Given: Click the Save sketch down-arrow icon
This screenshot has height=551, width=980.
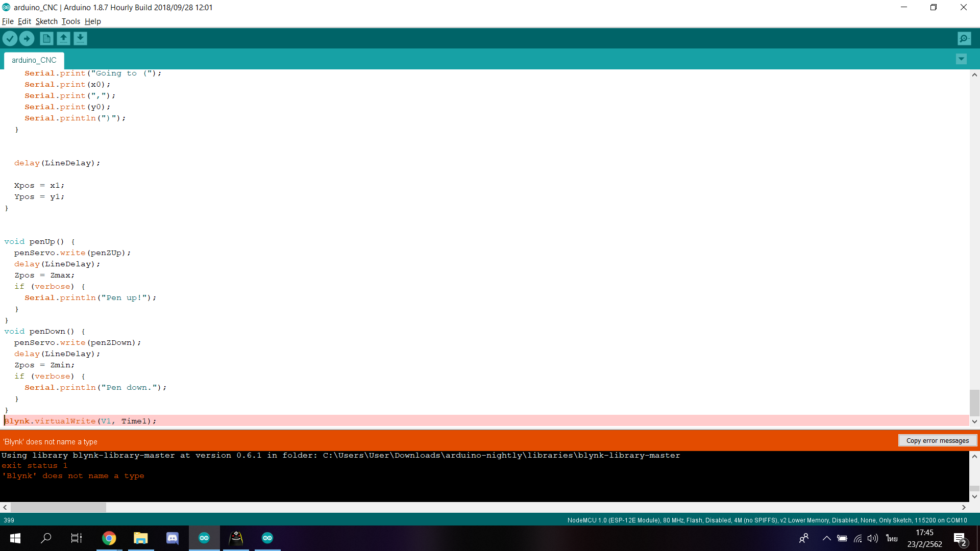Looking at the screenshot, I should click(80, 38).
